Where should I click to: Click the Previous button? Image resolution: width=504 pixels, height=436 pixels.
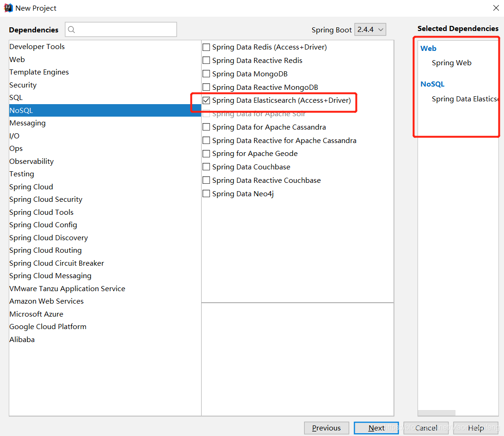coord(326,428)
